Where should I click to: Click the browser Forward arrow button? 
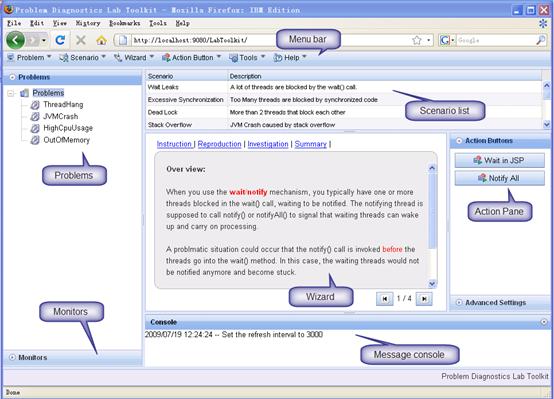pyautogui.click(x=33, y=40)
